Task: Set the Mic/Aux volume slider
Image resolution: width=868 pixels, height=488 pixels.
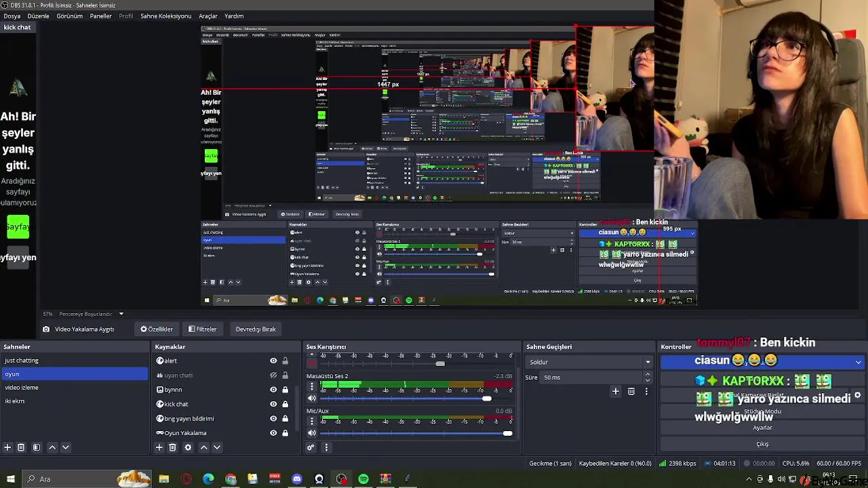Action: pos(416,433)
